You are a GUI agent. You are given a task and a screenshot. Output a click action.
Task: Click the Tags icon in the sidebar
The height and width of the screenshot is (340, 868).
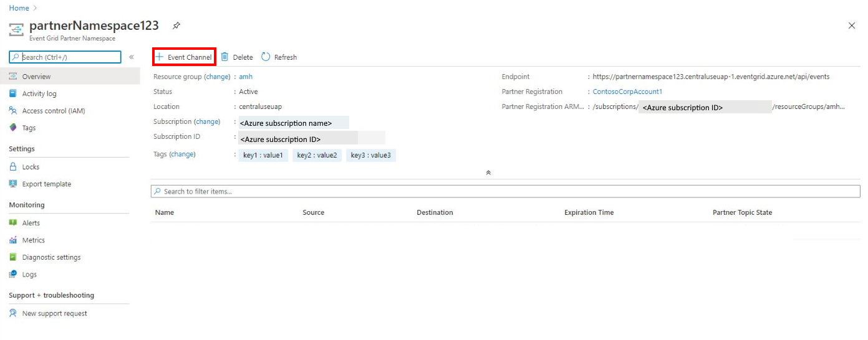coord(13,128)
